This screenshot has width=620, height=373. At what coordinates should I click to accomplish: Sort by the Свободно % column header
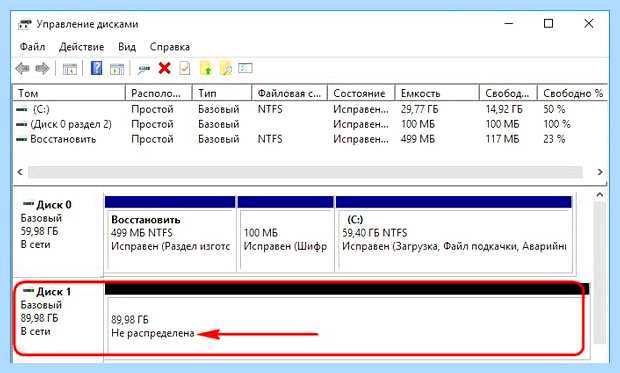pyautogui.click(x=573, y=93)
